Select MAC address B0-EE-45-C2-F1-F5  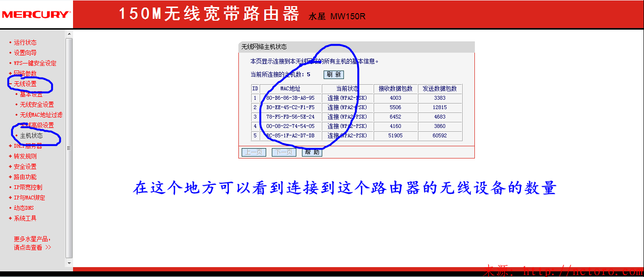click(x=290, y=107)
